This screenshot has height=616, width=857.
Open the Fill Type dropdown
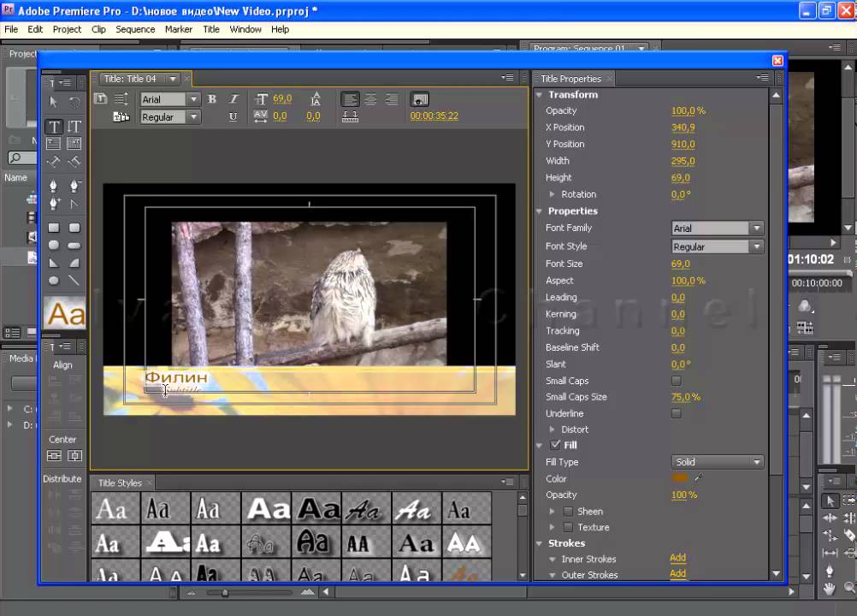[x=717, y=462]
